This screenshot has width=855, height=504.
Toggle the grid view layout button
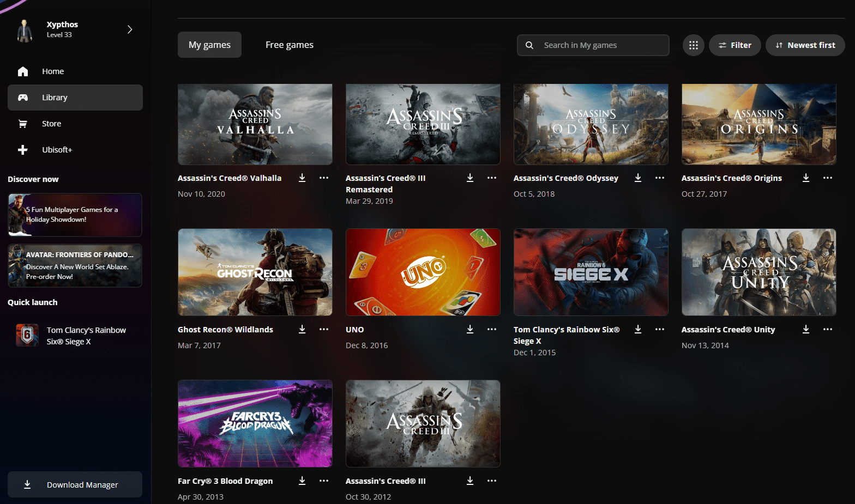click(x=694, y=45)
